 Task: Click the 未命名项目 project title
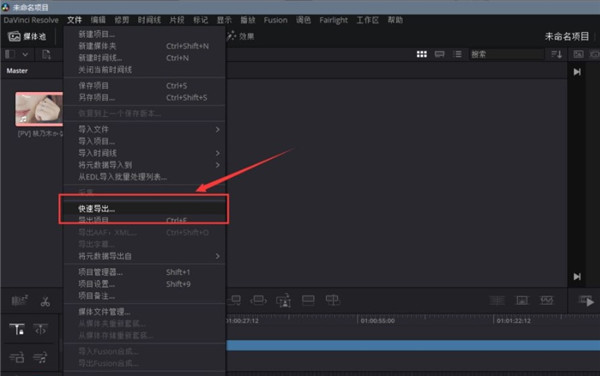click(567, 36)
